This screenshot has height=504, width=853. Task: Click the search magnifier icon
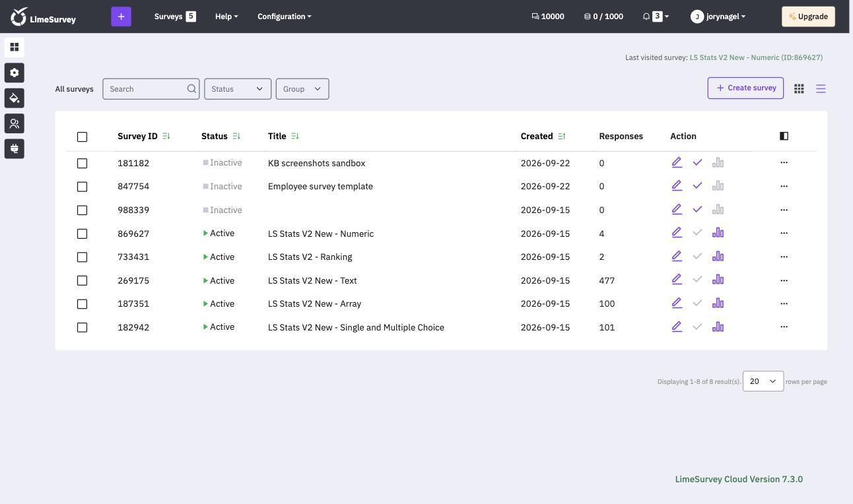(191, 89)
